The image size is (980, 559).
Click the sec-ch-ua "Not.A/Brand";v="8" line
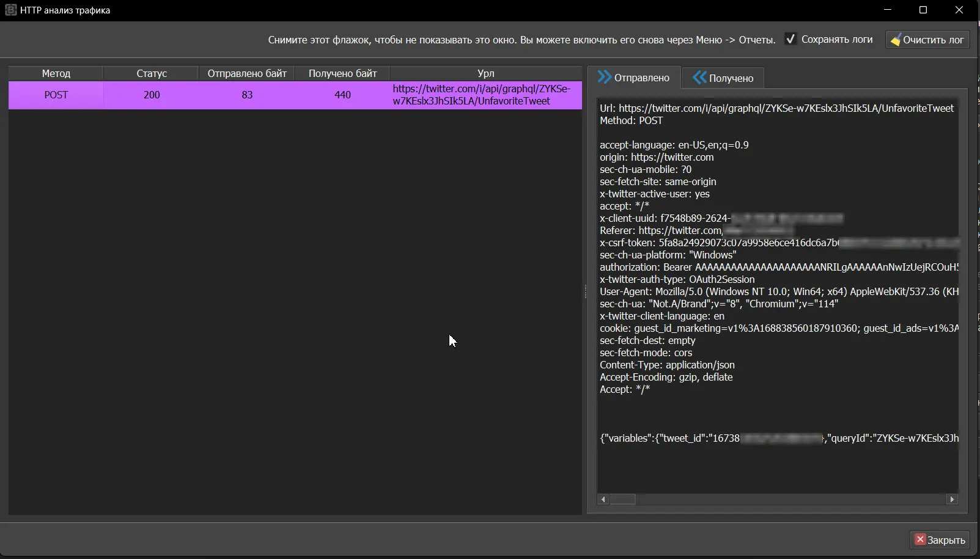pos(719,304)
